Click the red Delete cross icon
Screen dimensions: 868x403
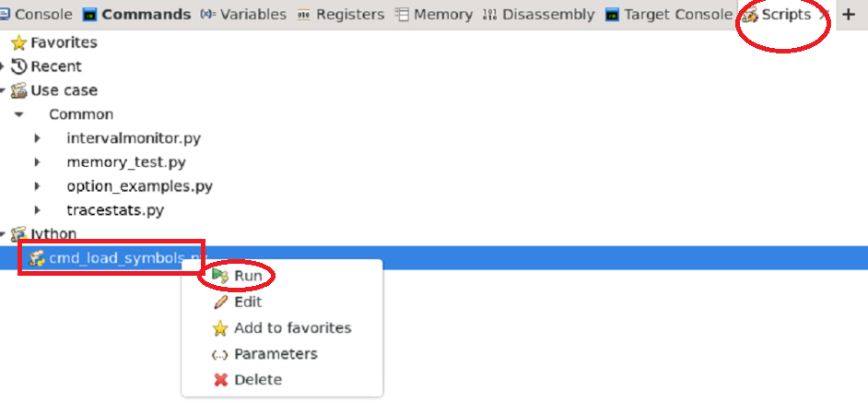point(220,380)
